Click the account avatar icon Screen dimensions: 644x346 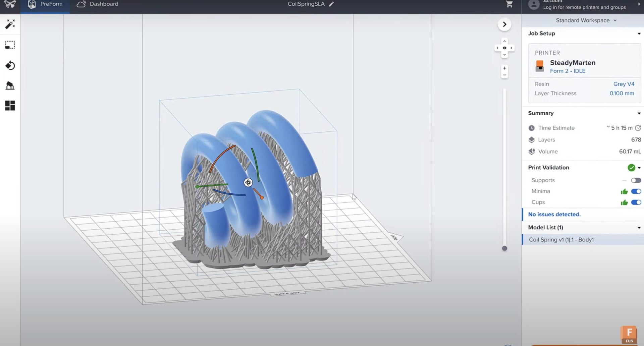[534, 5]
